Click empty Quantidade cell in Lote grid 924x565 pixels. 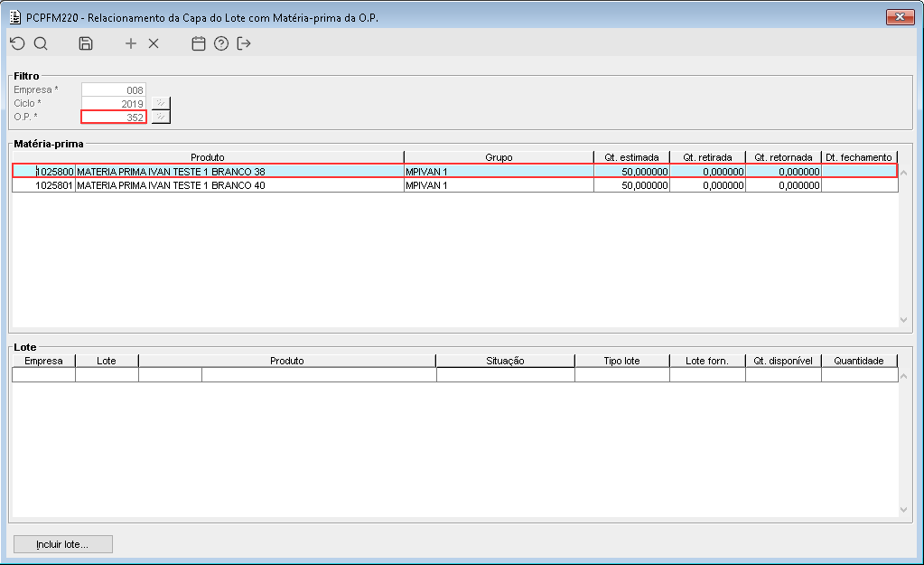pos(860,375)
